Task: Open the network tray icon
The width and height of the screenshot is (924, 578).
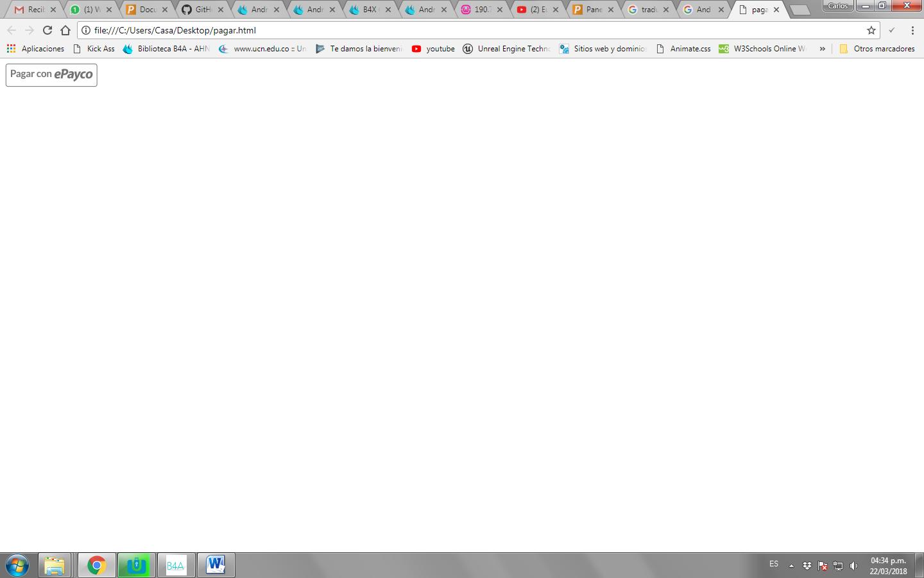Action: tap(838, 566)
